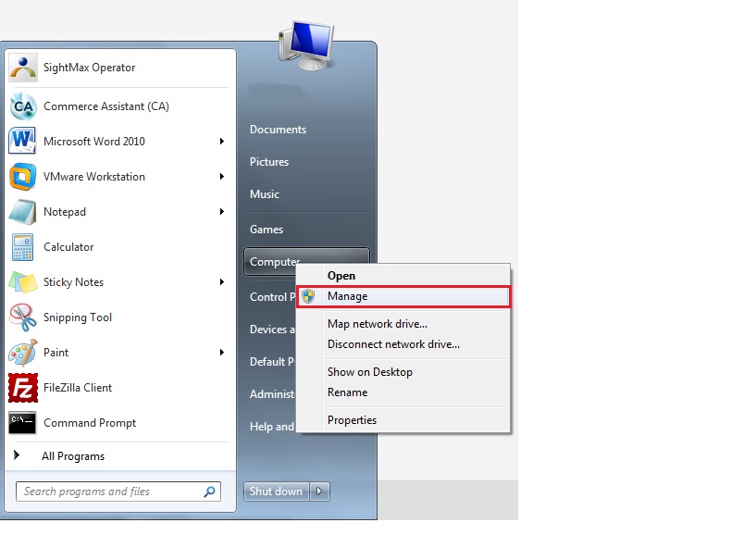Screen dimensions: 756x560
Task: Expand Sticky Notes jump list arrow
Action: tap(222, 282)
